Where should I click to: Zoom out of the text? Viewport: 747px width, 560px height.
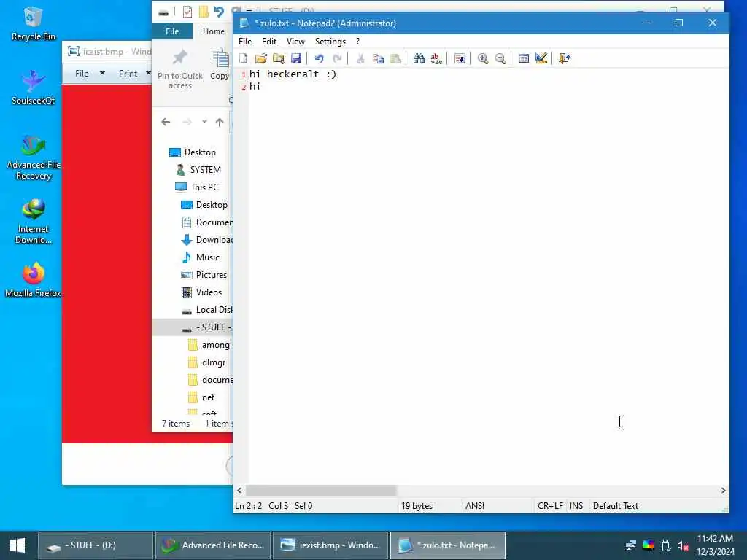tap(500, 58)
